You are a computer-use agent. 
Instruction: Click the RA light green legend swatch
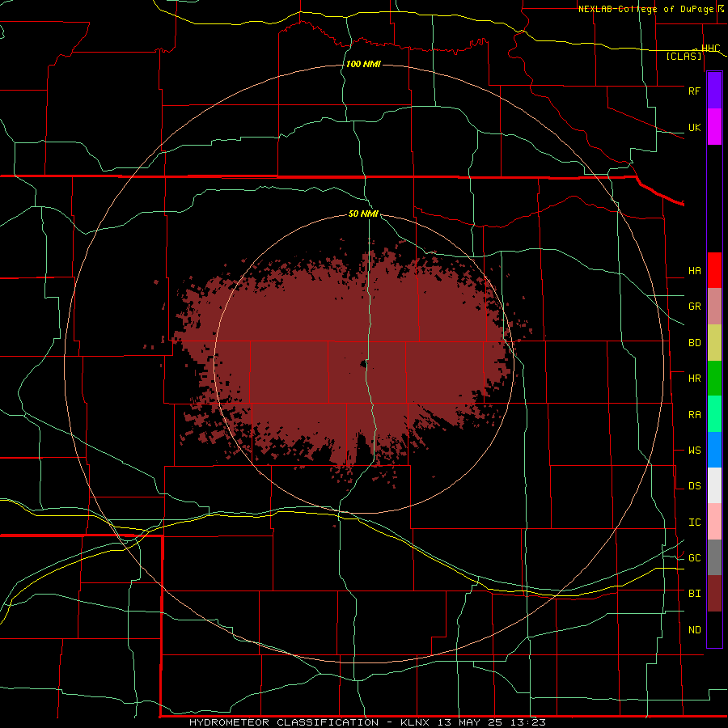(714, 414)
